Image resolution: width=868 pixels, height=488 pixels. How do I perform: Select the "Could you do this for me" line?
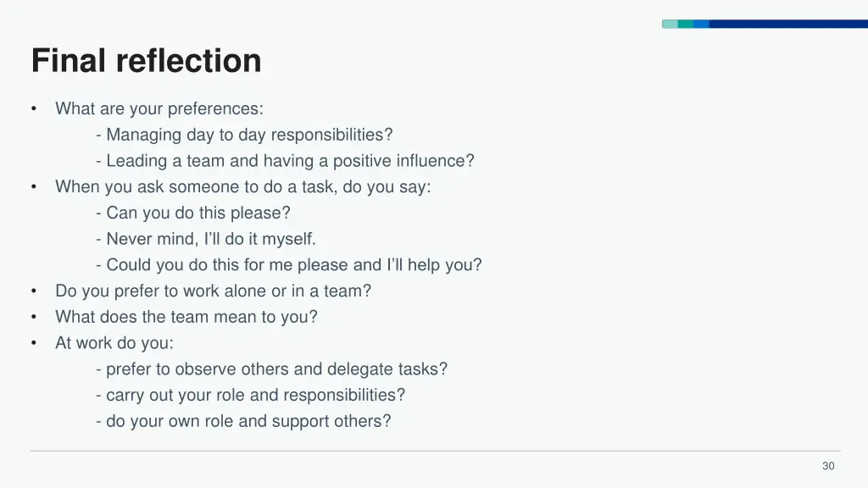[x=288, y=265]
